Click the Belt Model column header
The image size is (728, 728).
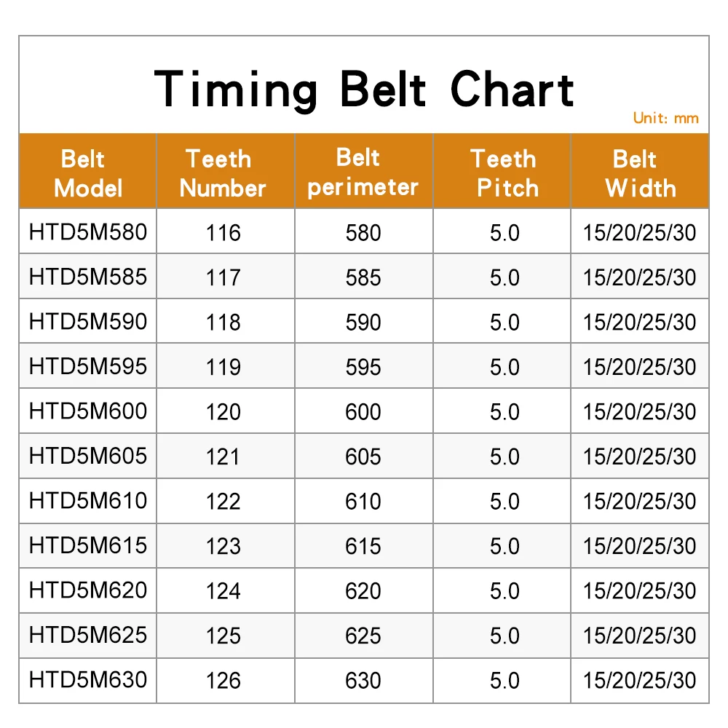(x=87, y=173)
